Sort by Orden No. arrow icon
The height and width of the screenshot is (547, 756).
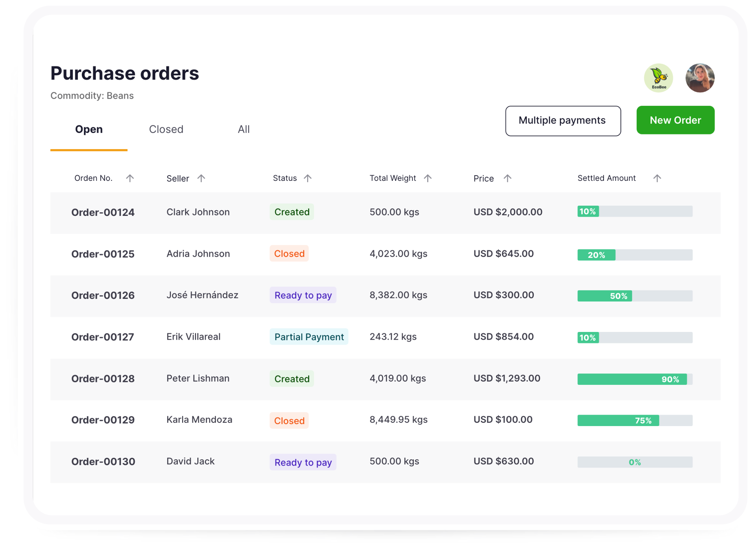click(130, 178)
